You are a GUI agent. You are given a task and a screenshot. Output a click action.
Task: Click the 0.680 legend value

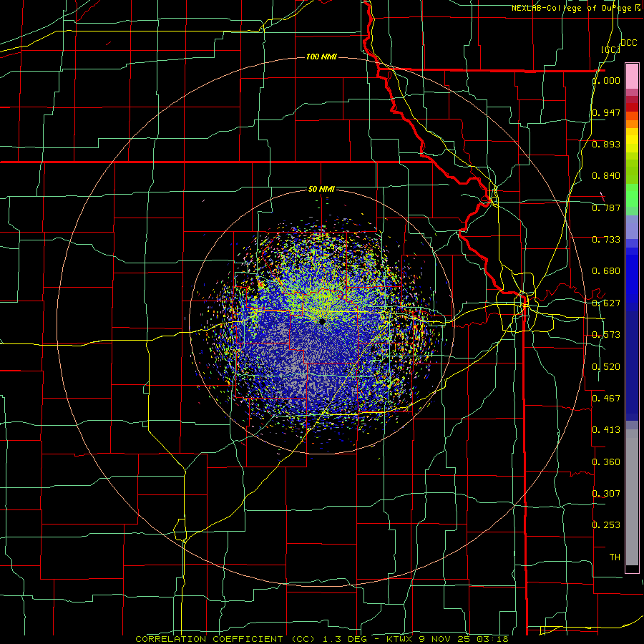[x=606, y=271]
